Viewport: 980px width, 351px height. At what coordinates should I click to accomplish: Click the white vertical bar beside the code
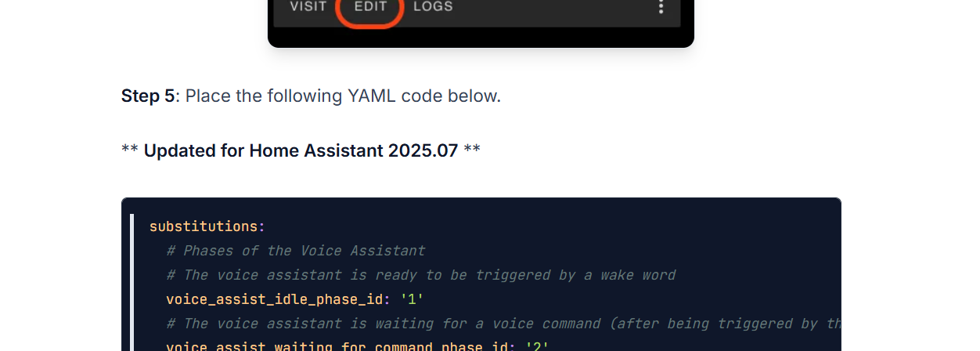coord(132,282)
